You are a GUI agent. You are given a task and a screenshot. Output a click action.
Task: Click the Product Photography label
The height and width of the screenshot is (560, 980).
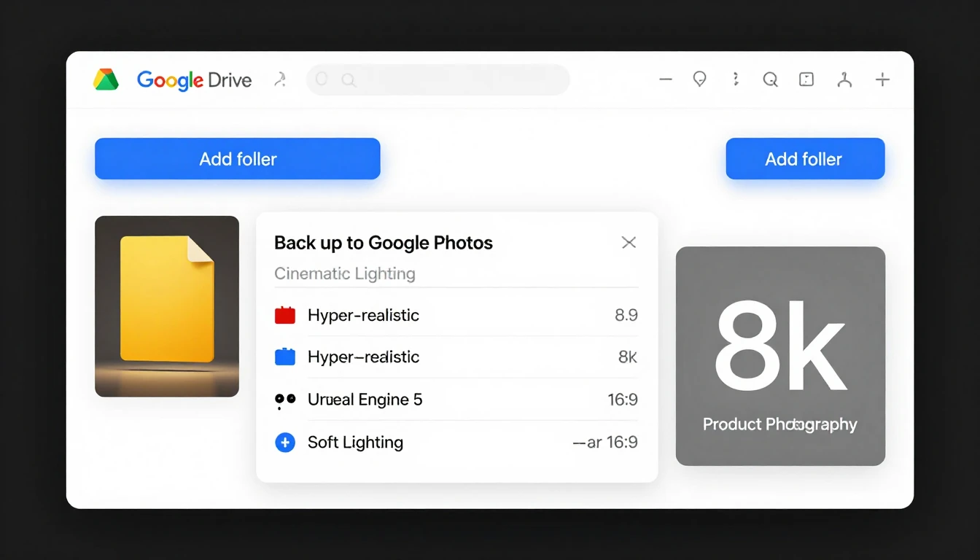pyautogui.click(x=780, y=424)
